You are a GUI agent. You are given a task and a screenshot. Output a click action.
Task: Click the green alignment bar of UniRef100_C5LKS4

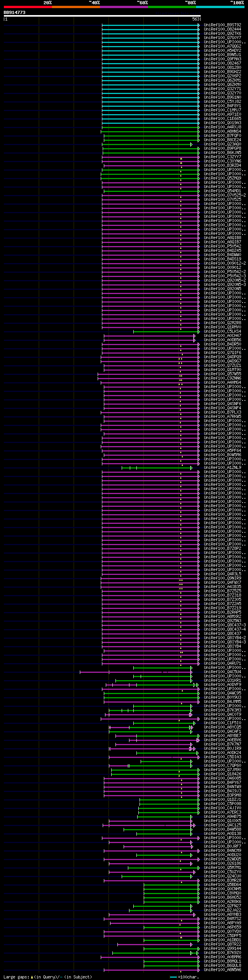[x=167, y=331]
